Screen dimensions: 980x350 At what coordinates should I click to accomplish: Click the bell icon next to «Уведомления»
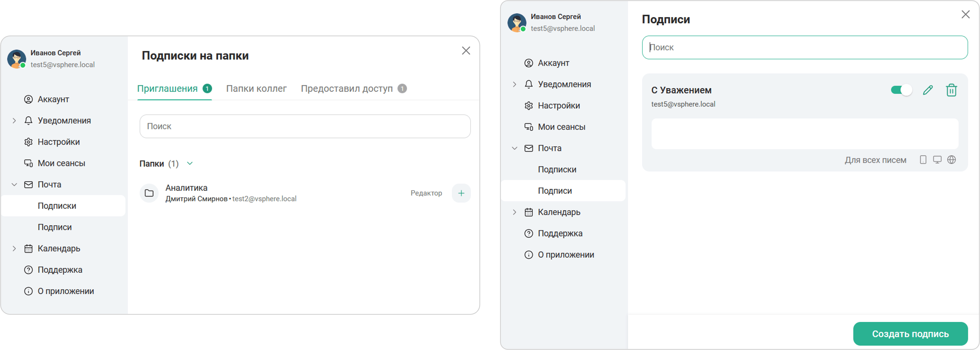click(x=529, y=84)
